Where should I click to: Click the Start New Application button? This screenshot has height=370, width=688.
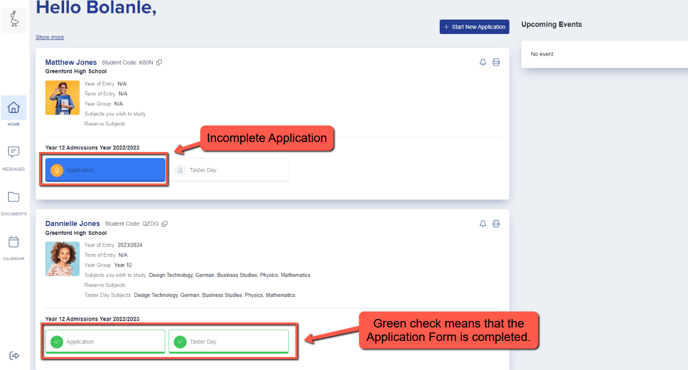click(474, 27)
